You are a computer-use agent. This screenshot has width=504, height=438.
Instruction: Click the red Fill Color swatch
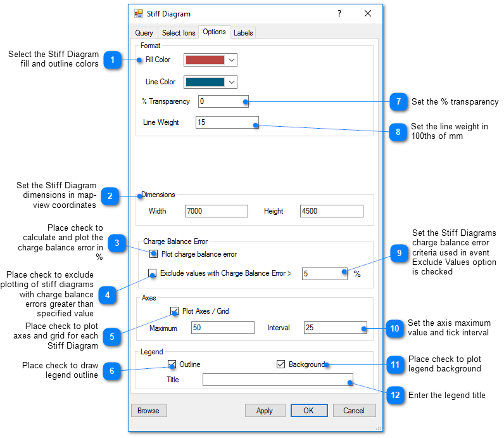click(205, 60)
